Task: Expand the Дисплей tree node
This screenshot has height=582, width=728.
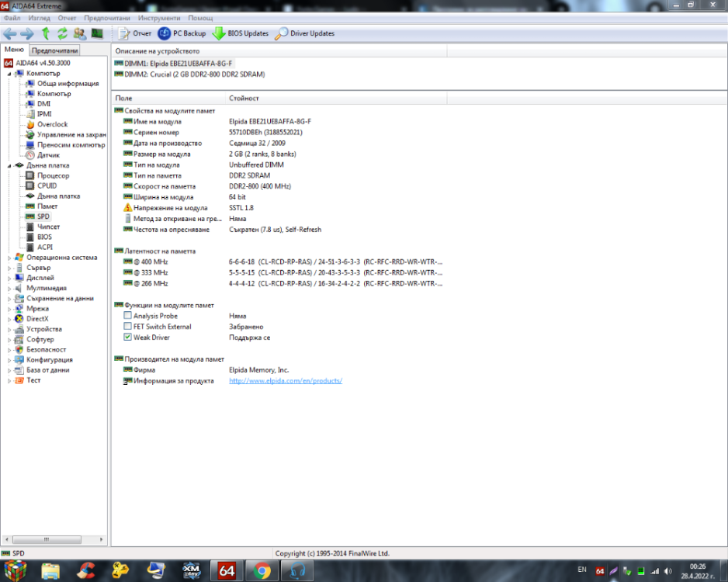Action: click(9, 278)
